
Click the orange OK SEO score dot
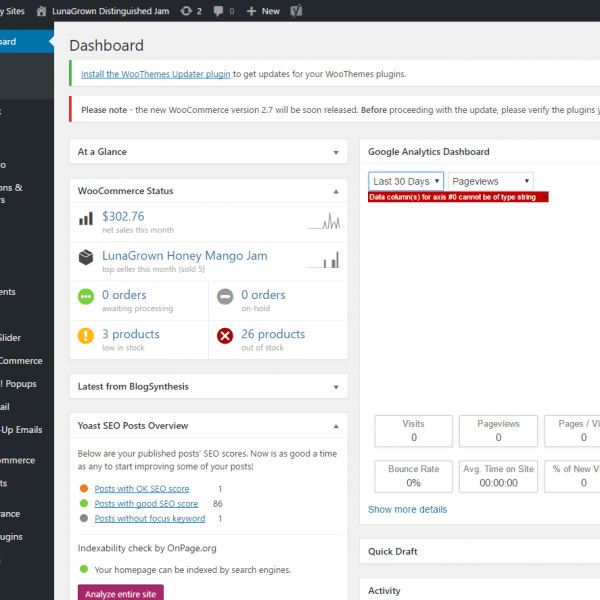[x=84, y=488]
